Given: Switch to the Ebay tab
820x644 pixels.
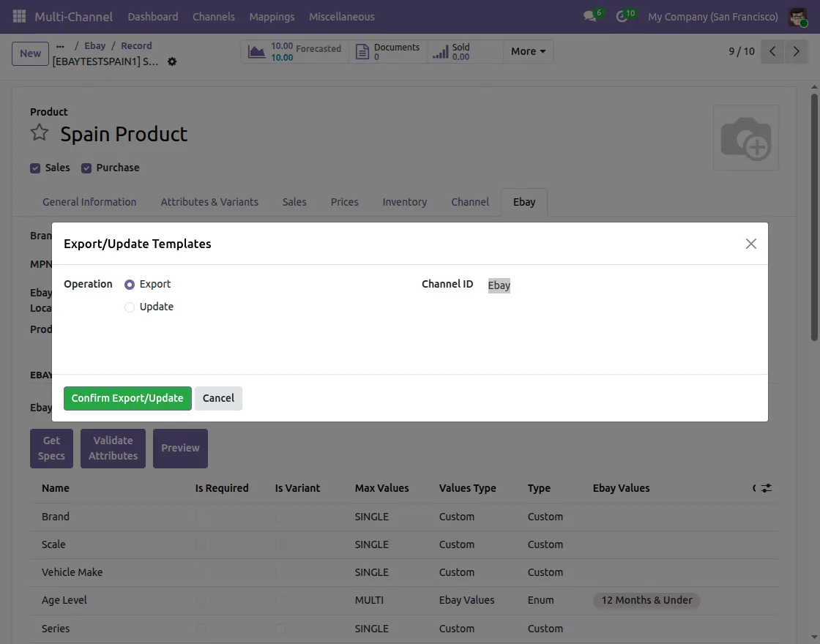Looking at the screenshot, I should (524, 202).
